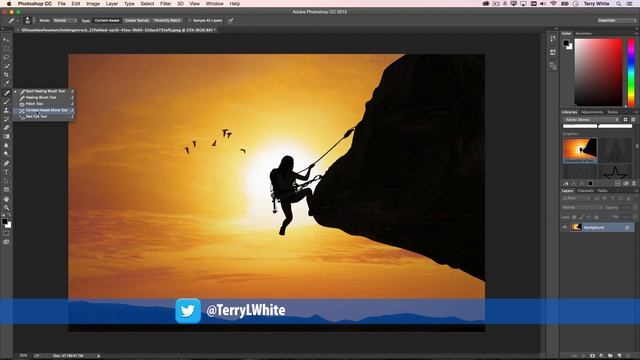This screenshot has width=640, height=360.
Task: Select the Dodge tool
Action: 6,154
